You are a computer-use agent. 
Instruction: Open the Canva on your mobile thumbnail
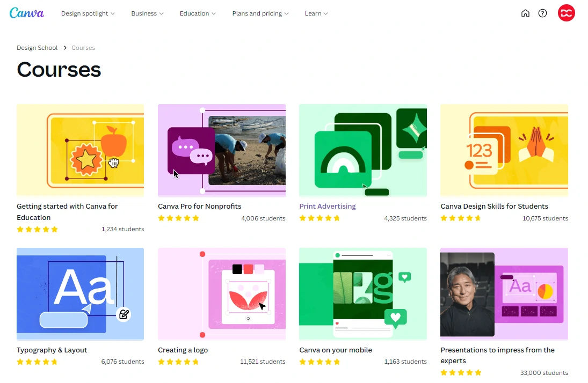point(363,294)
